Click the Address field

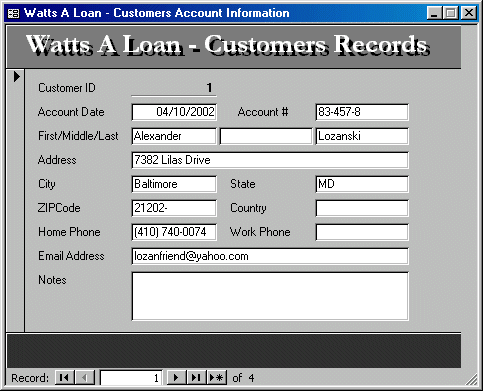point(270,160)
